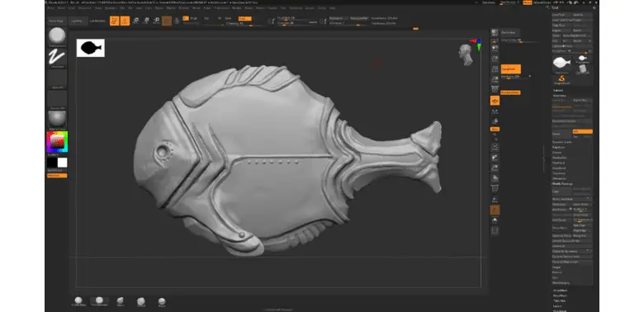Screen dimensions: 644x312
Task: Click the BPR render icon on right shelf
Action: [495, 33]
